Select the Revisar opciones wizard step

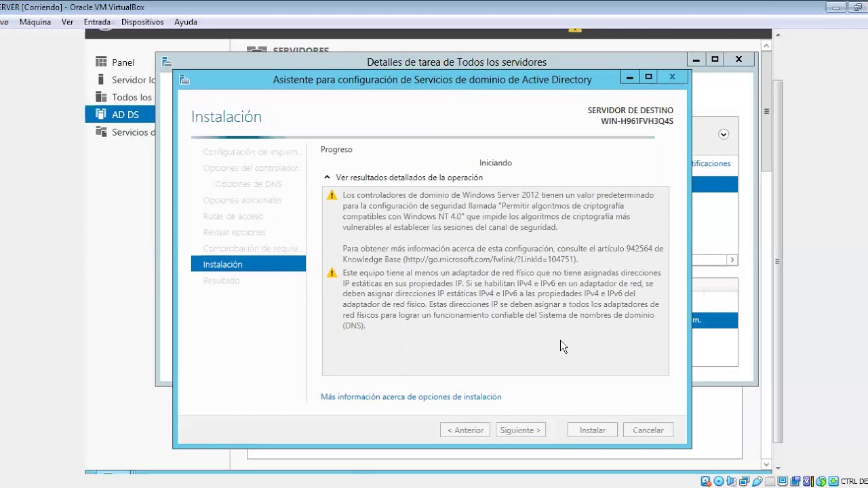pos(234,232)
